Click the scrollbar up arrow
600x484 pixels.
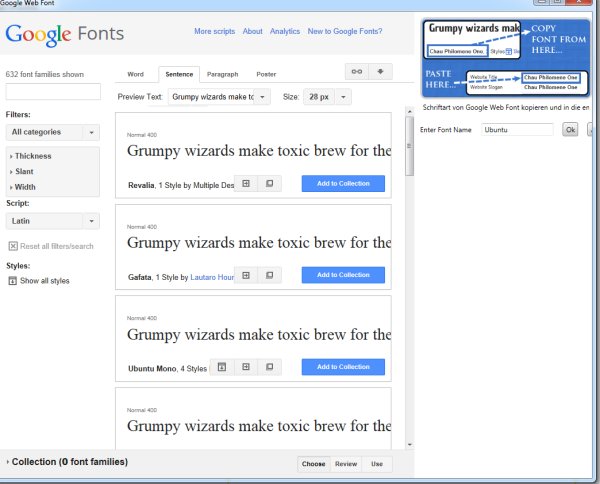coord(409,111)
